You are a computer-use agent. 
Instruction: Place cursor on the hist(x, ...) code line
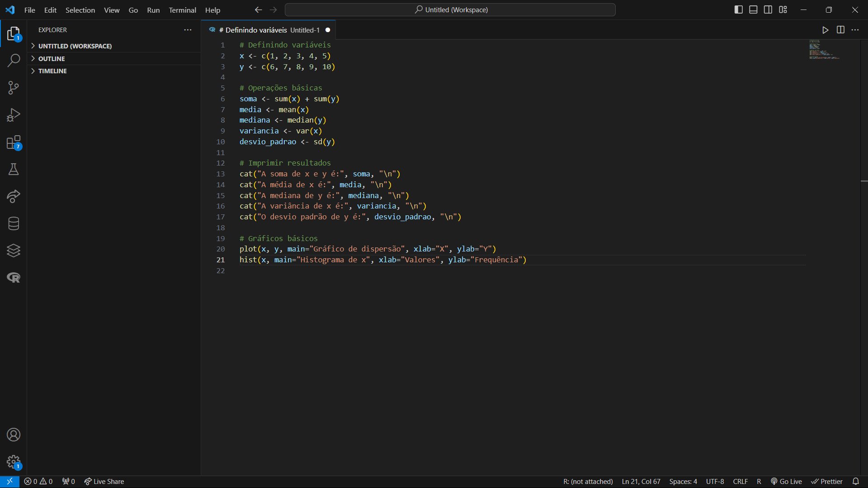coord(383,260)
